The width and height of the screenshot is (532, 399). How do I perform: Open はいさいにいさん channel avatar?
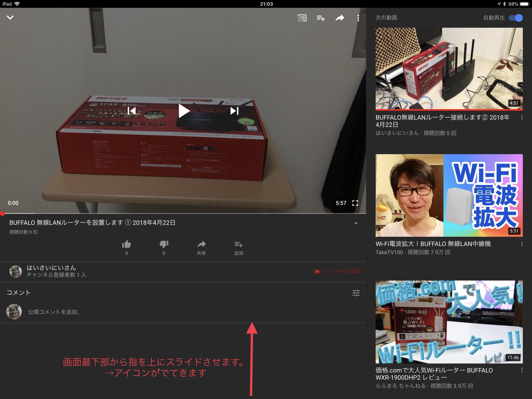point(15,271)
